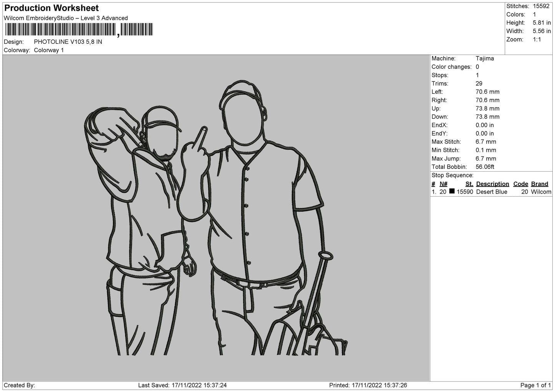Click the Down value 73.8 mm

pyautogui.click(x=487, y=117)
